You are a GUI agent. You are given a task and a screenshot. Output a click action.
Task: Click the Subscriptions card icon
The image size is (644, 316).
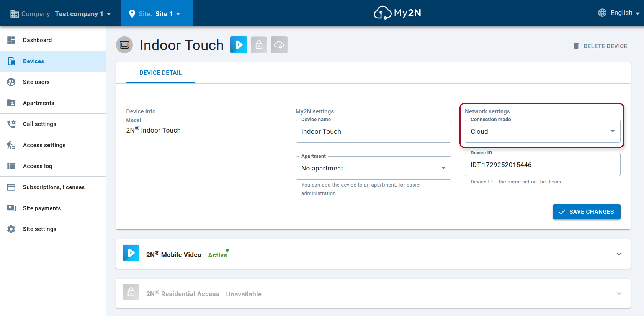11,187
